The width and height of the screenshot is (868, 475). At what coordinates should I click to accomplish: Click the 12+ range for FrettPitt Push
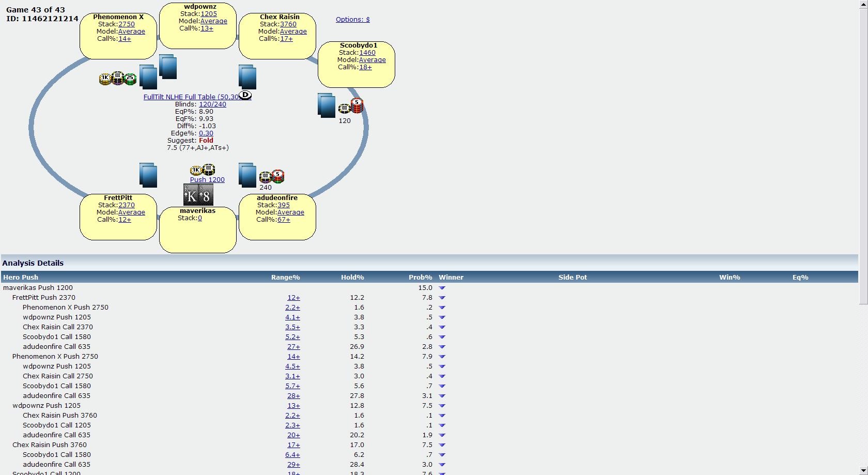pos(293,298)
